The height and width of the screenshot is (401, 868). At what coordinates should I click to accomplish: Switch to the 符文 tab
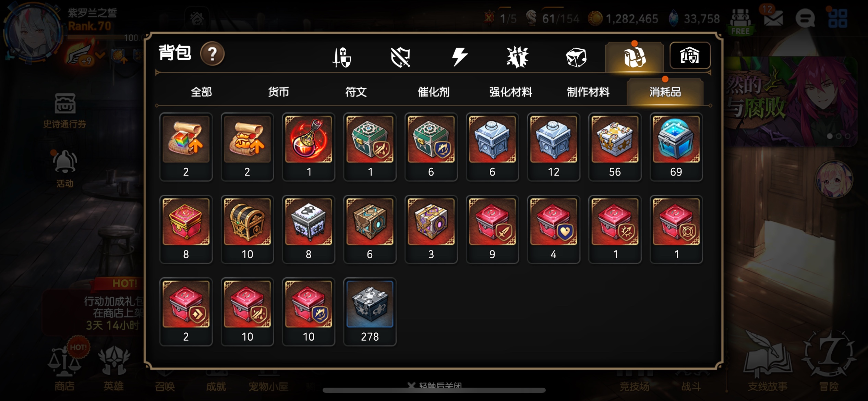pyautogui.click(x=355, y=92)
